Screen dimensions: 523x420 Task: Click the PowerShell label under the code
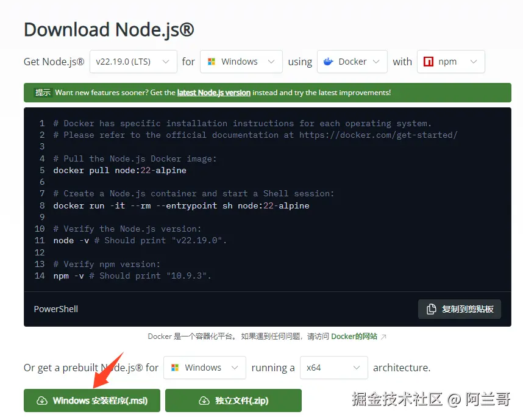(x=56, y=309)
